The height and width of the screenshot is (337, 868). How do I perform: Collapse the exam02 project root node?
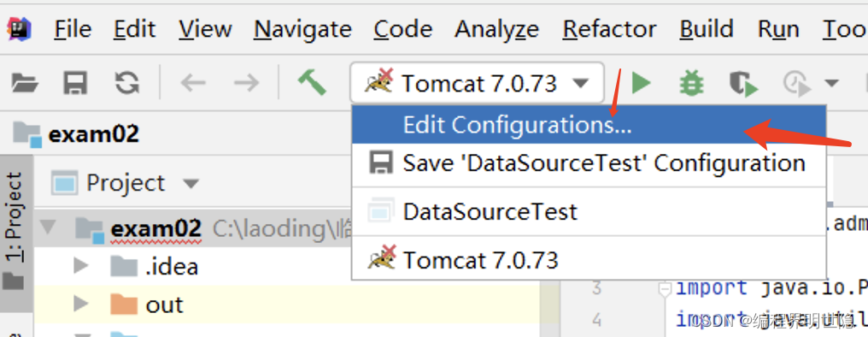[50, 228]
